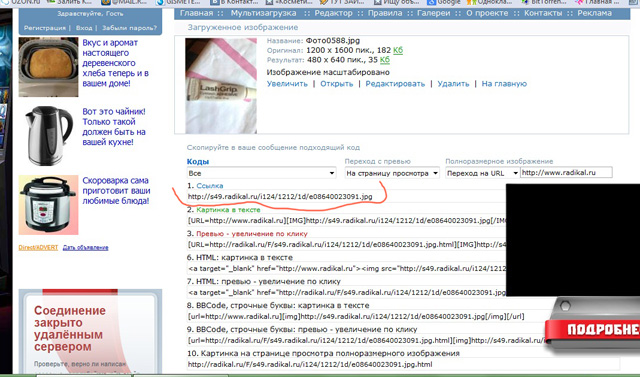This screenshot has width=640, height=377.
Task: Click the green Картинка в тексте label
Action: (228, 210)
